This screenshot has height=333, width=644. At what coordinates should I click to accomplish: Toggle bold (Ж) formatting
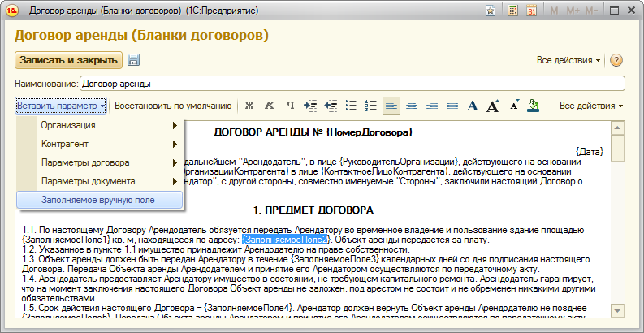[249, 106]
